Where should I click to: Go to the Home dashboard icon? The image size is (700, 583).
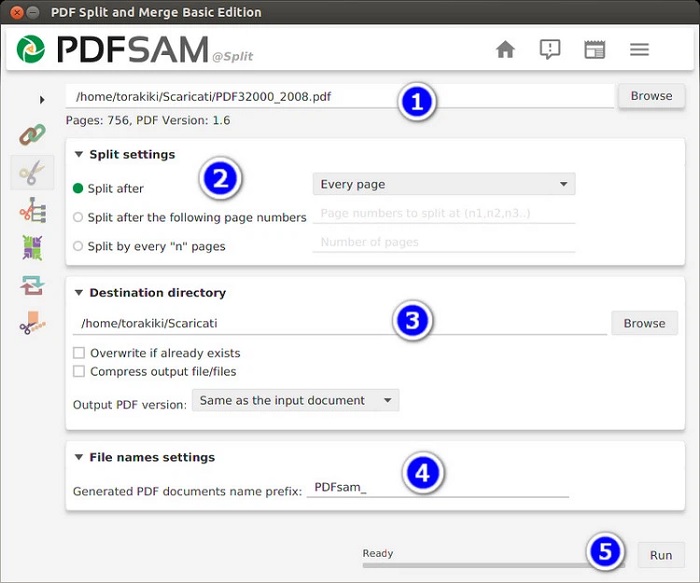coord(505,49)
